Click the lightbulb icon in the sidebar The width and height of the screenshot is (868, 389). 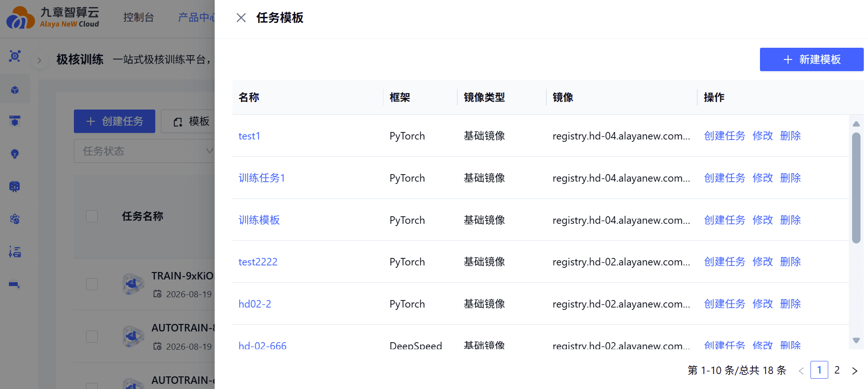[x=15, y=154]
